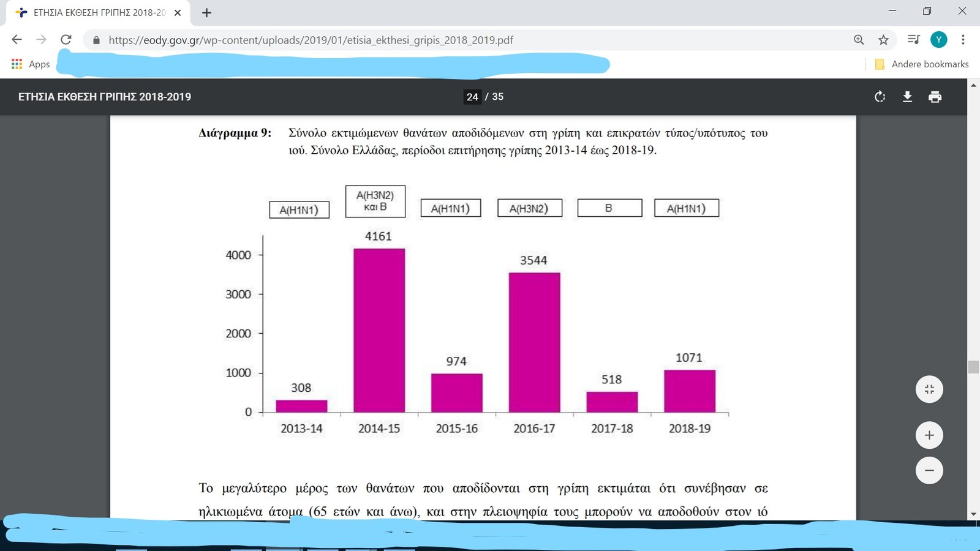Download the PDF document
The image size is (980, 551).
point(908,97)
